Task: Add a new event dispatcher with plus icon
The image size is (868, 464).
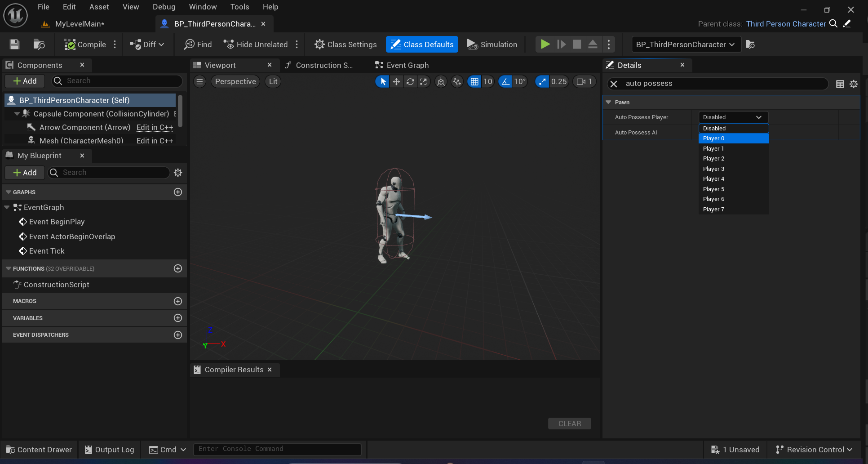Action: click(178, 335)
